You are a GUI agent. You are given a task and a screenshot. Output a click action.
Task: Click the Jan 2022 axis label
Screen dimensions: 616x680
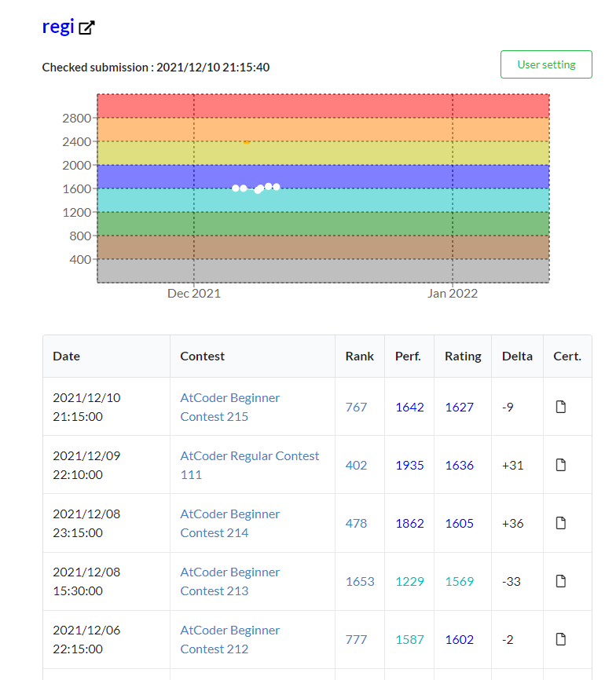click(x=453, y=294)
